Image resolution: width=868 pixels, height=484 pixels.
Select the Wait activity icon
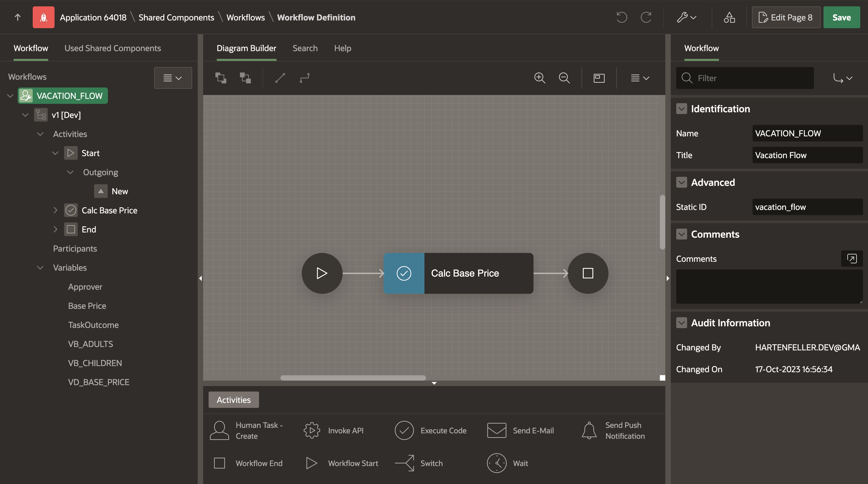pyautogui.click(x=497, y=463)
